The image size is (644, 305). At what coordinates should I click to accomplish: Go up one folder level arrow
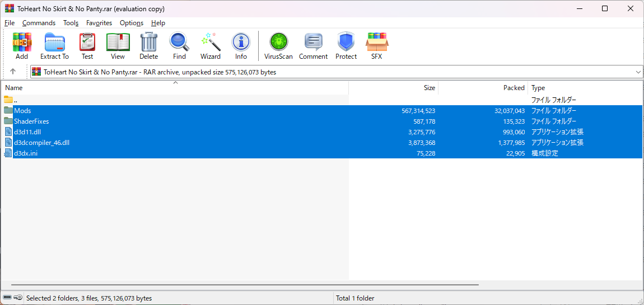tap(13, 72)
